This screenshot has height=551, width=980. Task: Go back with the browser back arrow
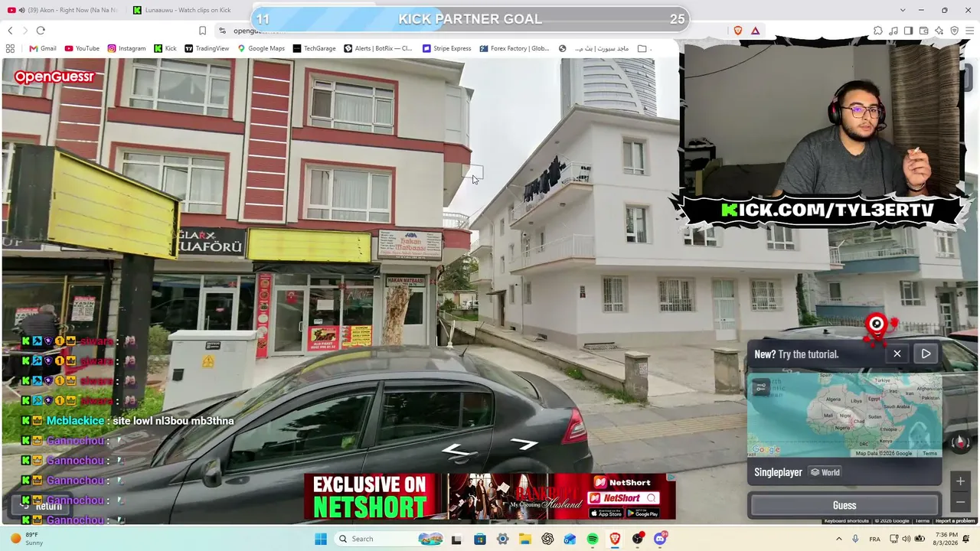10,31
